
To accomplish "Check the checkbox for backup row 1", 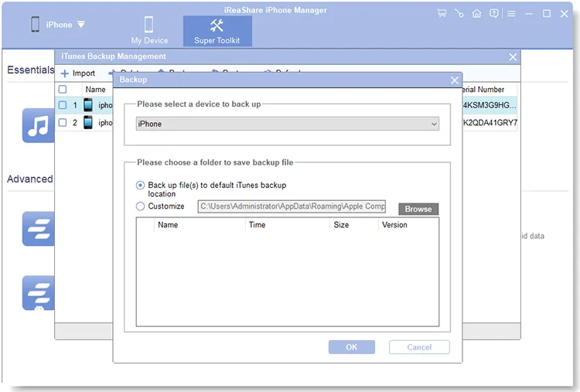I will [x=63, y=105].
